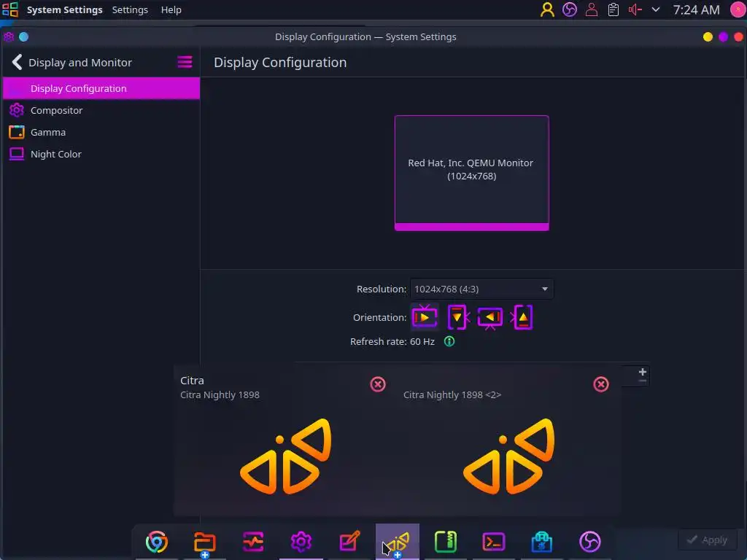Select the upside-down orientation icon
Image resolution: width=747 pixels, height=560 pixels.
tap(490, 318)
